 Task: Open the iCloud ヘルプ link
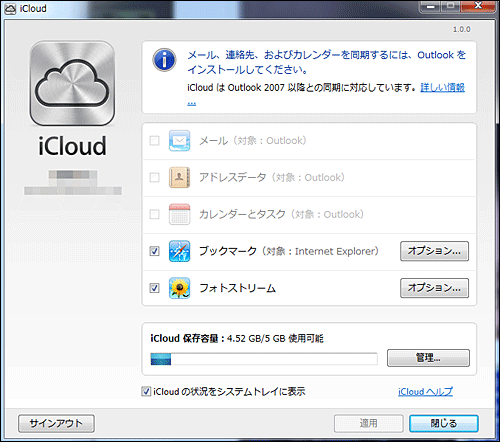pyautogui.click(x=425, y=392)
